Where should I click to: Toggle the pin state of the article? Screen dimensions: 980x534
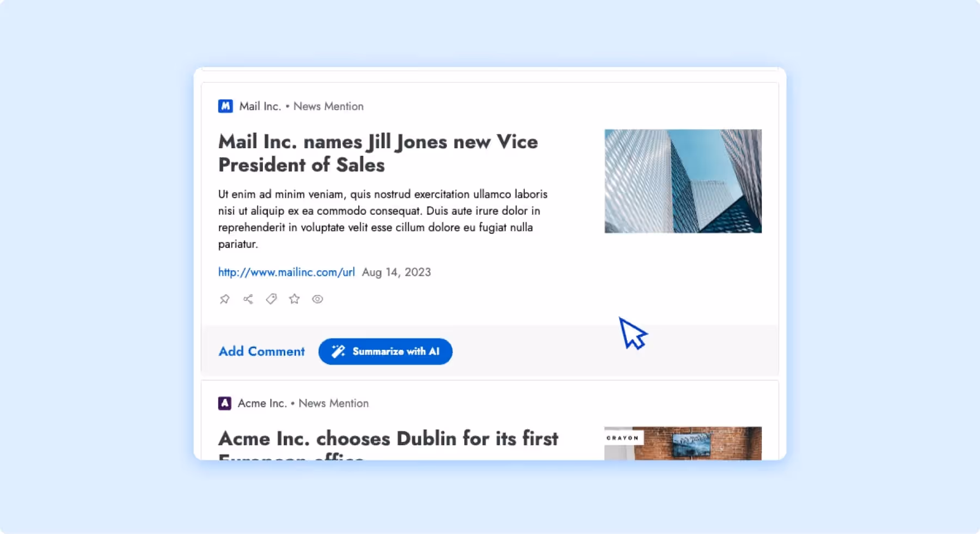pyautogui.click(x=225, y=299)
